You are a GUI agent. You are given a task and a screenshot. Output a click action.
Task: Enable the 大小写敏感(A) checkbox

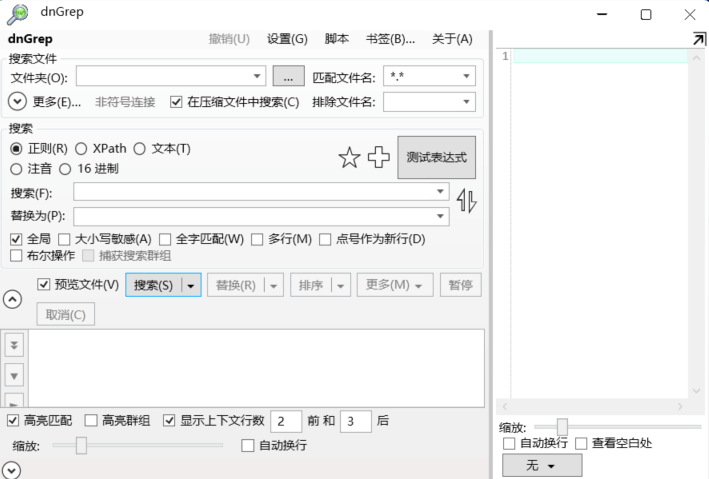point(64,239)
